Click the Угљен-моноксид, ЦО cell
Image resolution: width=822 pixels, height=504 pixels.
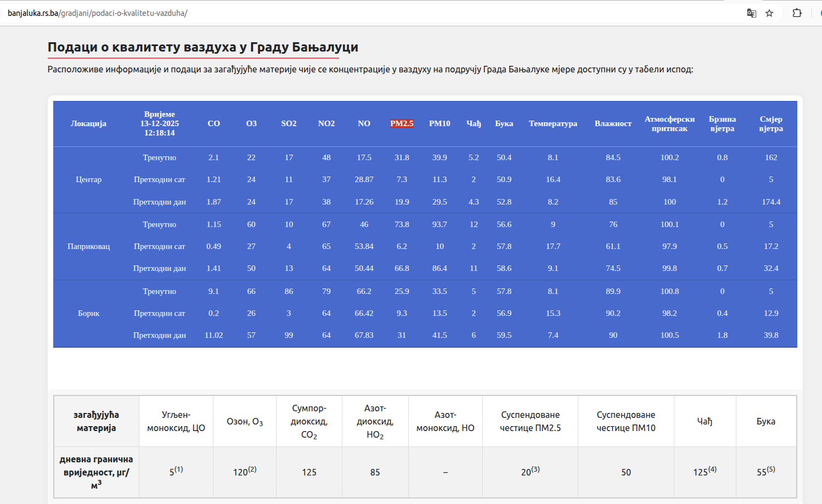coord(176,421)
